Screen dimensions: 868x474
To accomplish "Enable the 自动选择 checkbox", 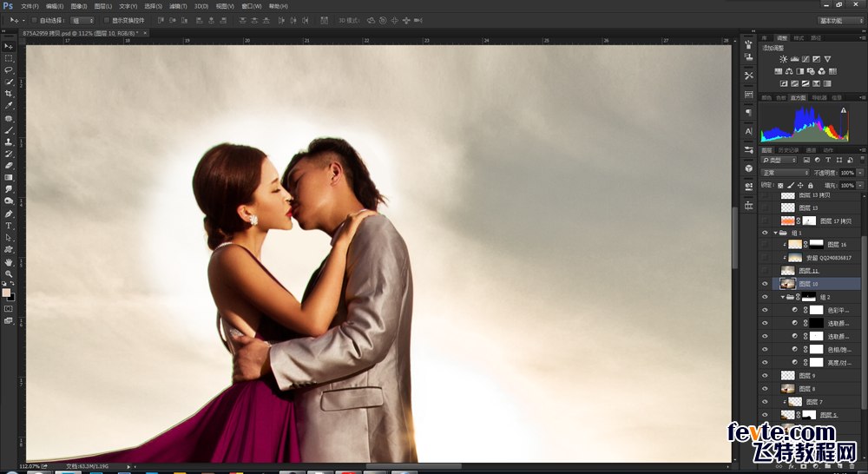I will 34,21.
